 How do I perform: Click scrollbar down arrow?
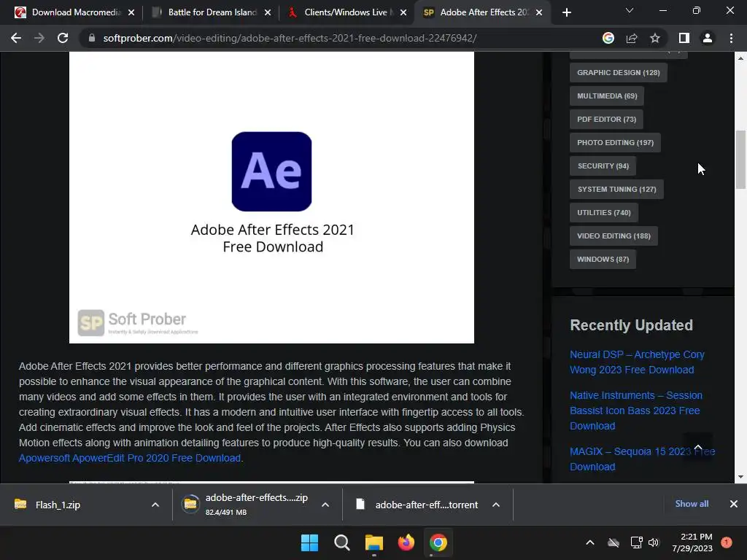coord(740,477)
